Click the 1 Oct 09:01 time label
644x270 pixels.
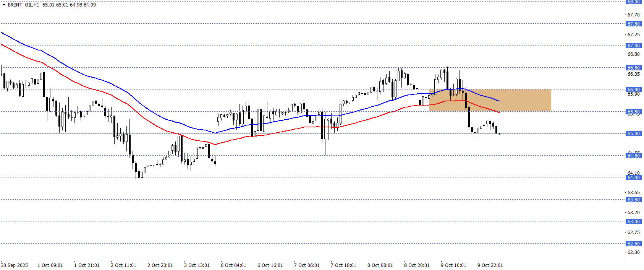[50, 265]
